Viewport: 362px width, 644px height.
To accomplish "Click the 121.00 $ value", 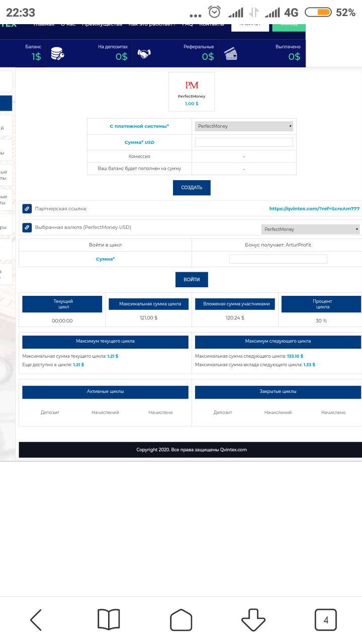I will point(149,318).
